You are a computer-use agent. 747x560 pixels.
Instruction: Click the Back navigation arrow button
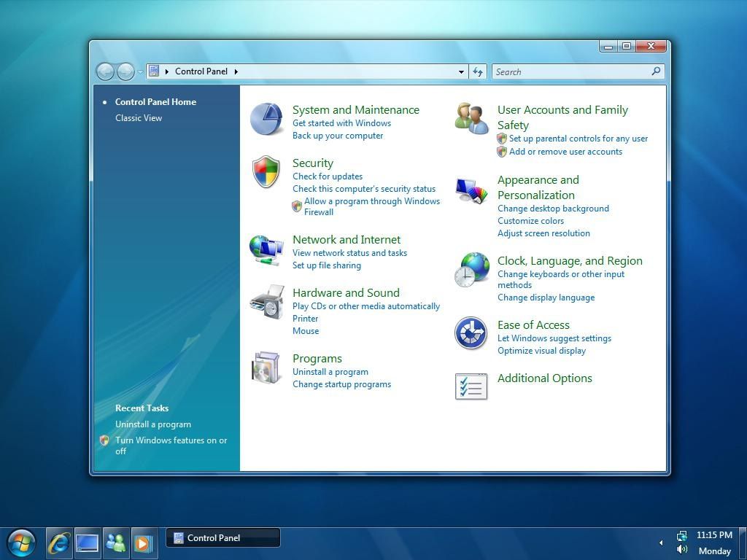(x=105, y=72)
